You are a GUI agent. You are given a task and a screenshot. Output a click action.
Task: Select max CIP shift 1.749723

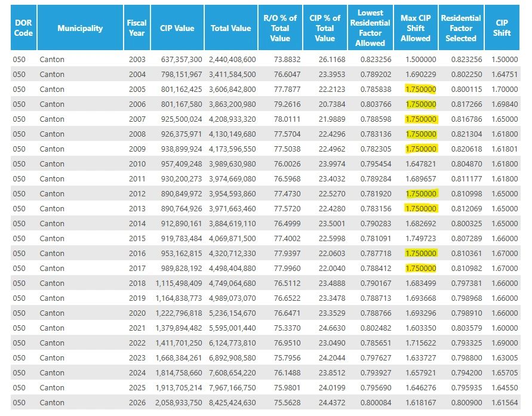pyautogui.click(x=421, y=238)
